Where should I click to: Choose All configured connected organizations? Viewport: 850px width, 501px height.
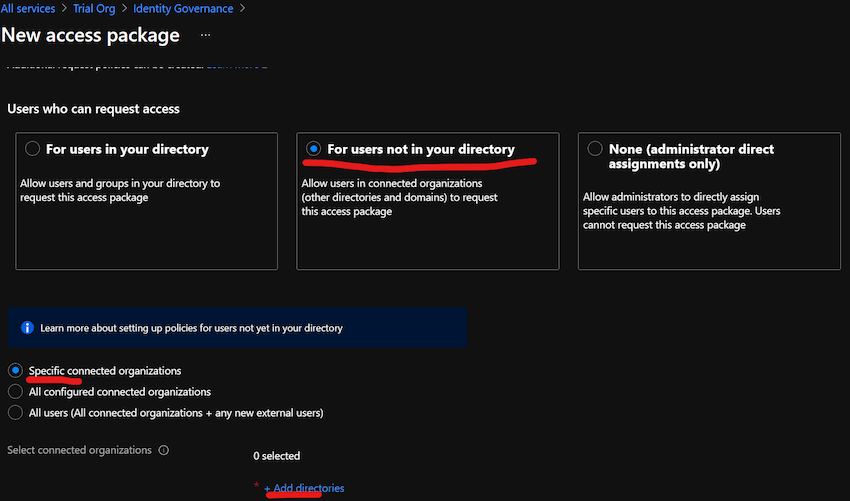point(15,392)
